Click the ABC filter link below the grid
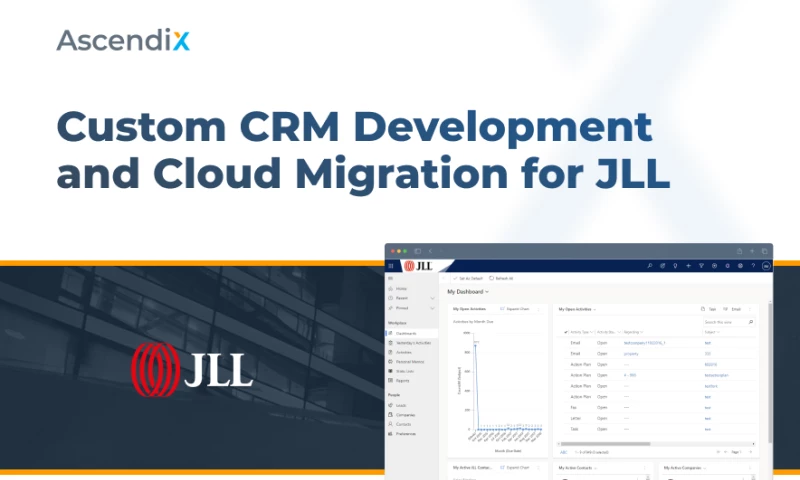 click(x=564, y=452)
